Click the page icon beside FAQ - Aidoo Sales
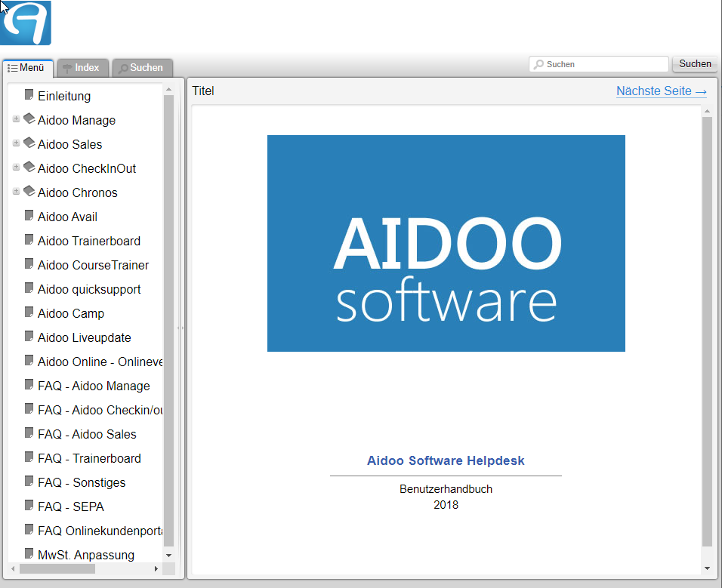This screenshot has height=588, width=722. point(29,433)
